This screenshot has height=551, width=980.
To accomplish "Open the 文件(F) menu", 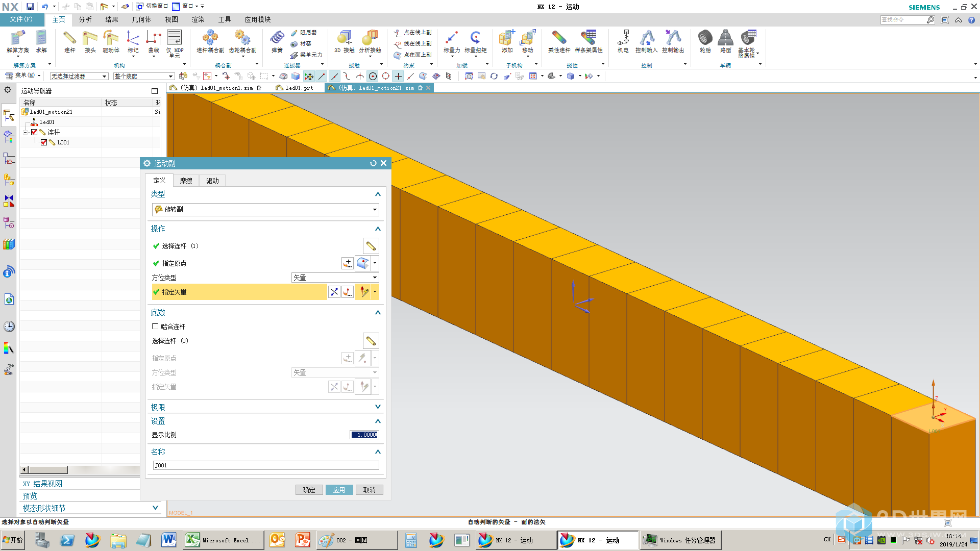I will 21,19.
